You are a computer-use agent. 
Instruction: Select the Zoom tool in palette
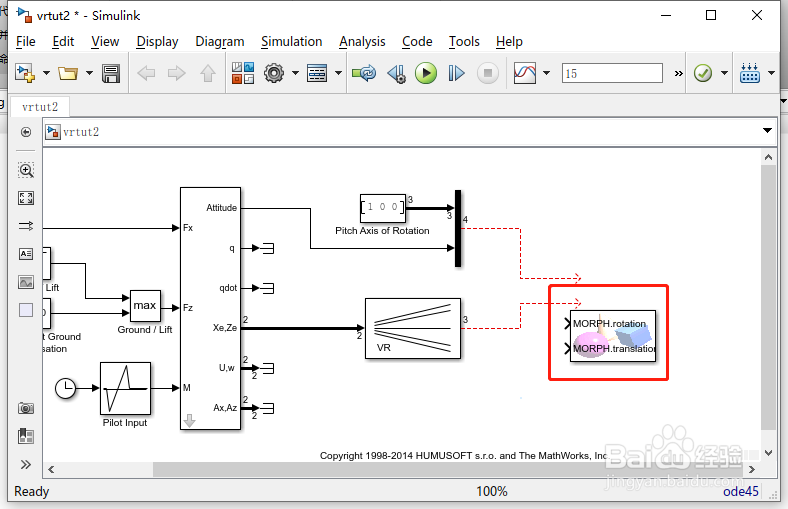tap(26, 170)
